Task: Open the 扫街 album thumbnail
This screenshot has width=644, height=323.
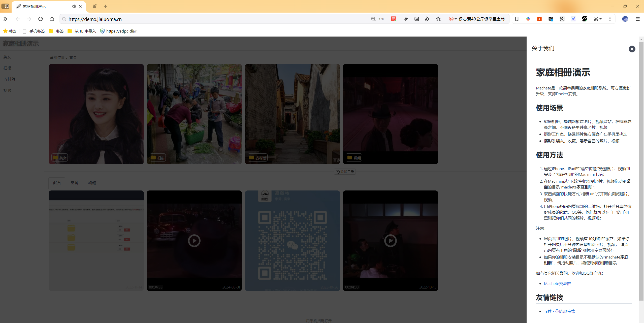Action: coord(194,114)
